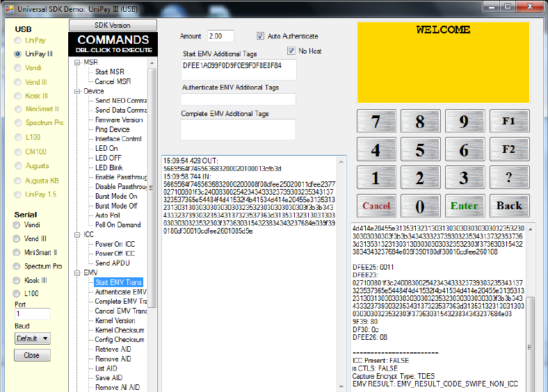Click the log output scrollbar down arrow
548x392 pixels.
pyautogui.click(x=341, y=386)
